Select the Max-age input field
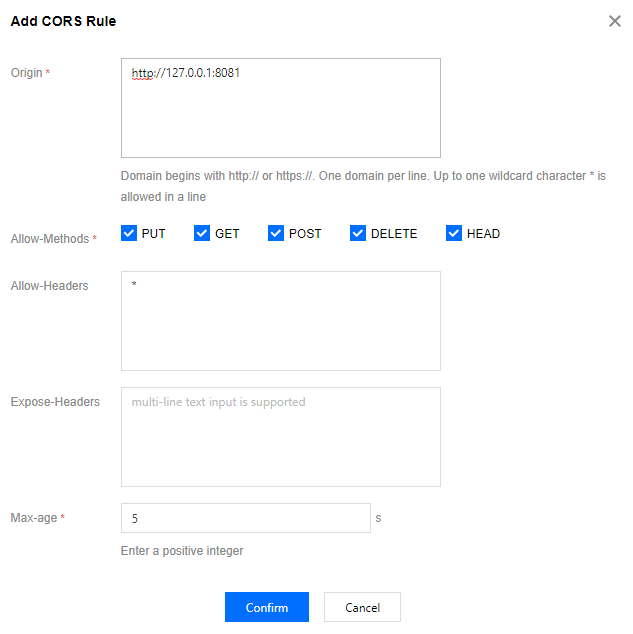633x634 pixels. (x=246, y=518)
